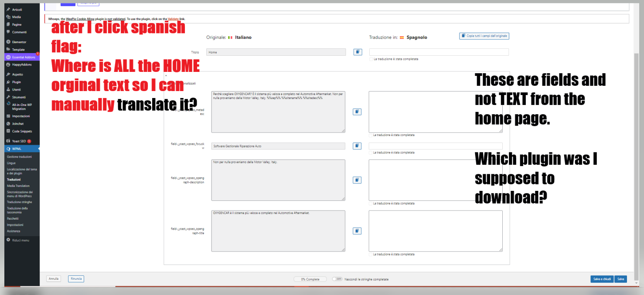
Task: Focus the focuskw translation input
Action: pyautogui.click(x=436, y=146)
